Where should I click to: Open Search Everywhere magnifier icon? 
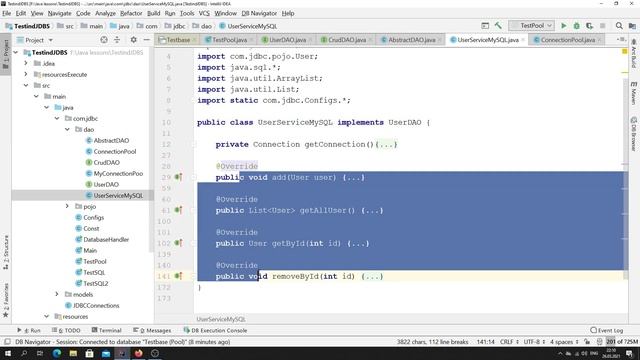(x=619, y=26)
